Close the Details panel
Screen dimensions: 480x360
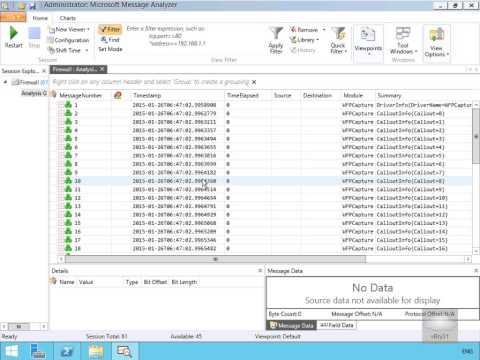tap(260, 271)
